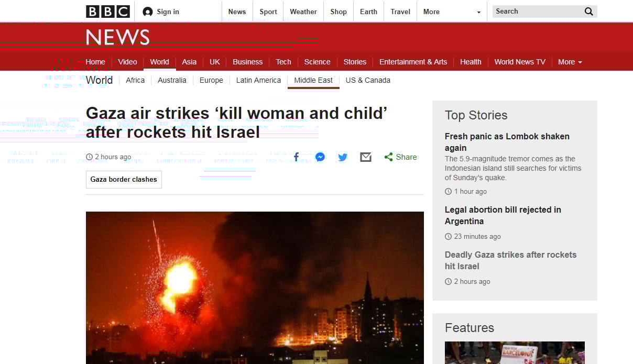Screen dimensions: 633x364
Task: Go to Latin America regional news
Action: [x=258, y=80]
